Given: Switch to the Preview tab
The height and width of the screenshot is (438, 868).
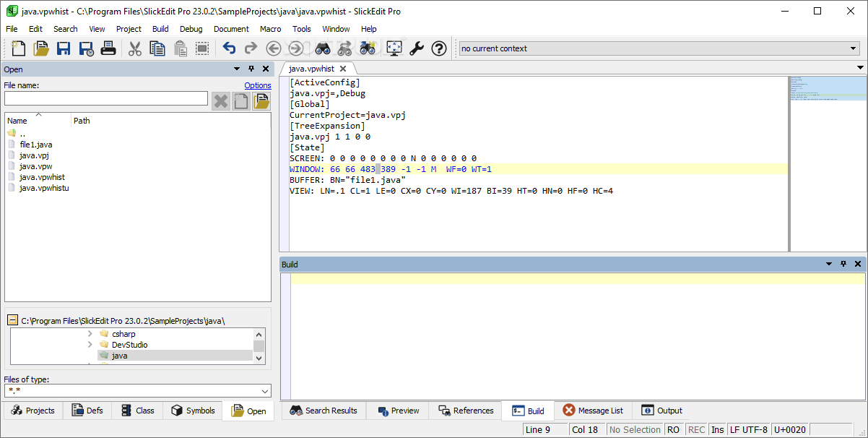Looking at the screenshot, I should pos(398,411).
